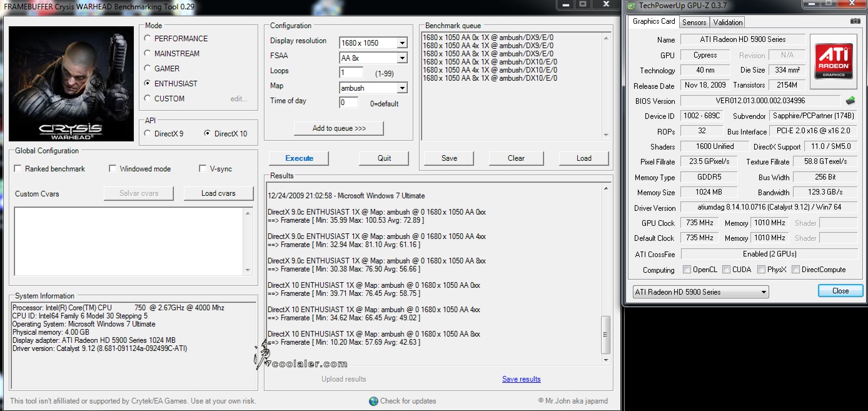The height and width of the screenshot is (411, 868).
Task: Click the Check for updates link
Action: pos(408,401)
